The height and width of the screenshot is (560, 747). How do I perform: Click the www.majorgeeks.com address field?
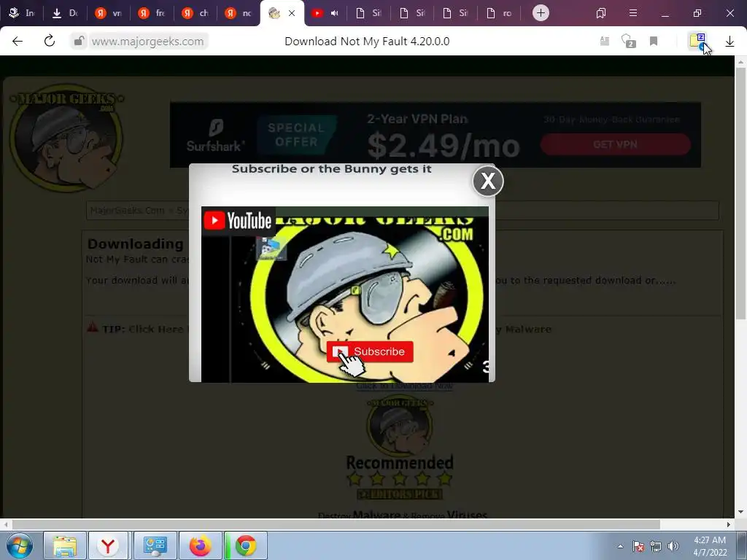[x=147, y=42]
